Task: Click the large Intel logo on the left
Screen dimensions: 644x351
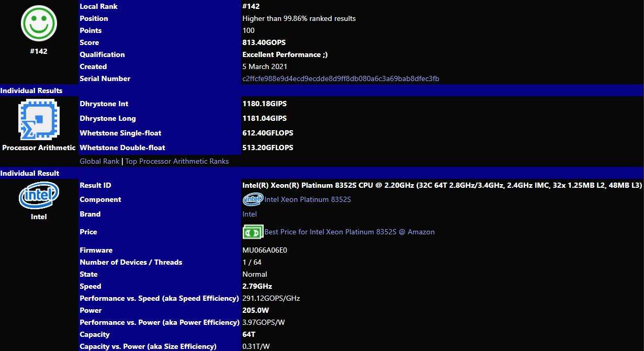Action: point(39,196)
